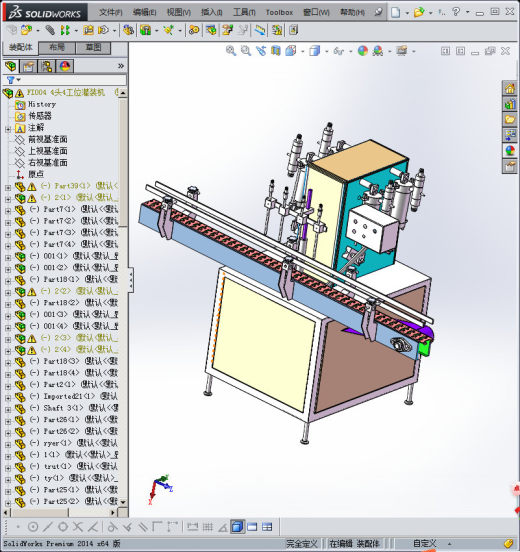Toggle the shaded view display button
This screenshot has width=520, height=552.
coord(237,527)
